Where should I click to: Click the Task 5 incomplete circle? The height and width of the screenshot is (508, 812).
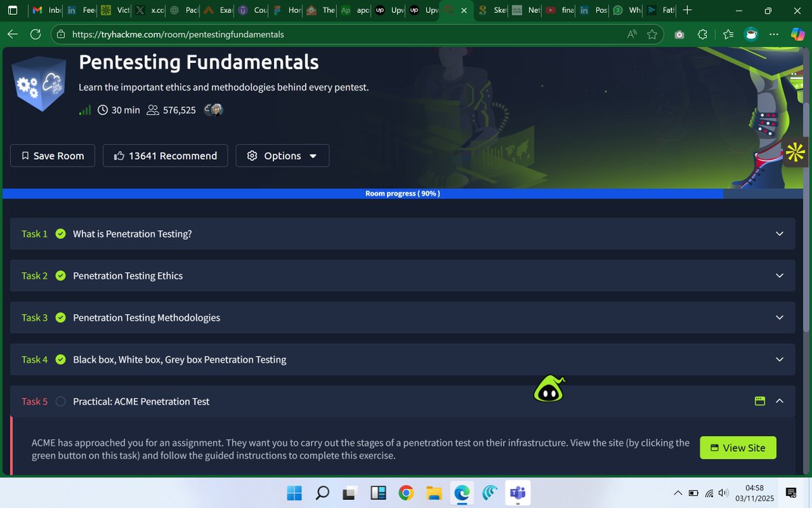click(60, 402)
